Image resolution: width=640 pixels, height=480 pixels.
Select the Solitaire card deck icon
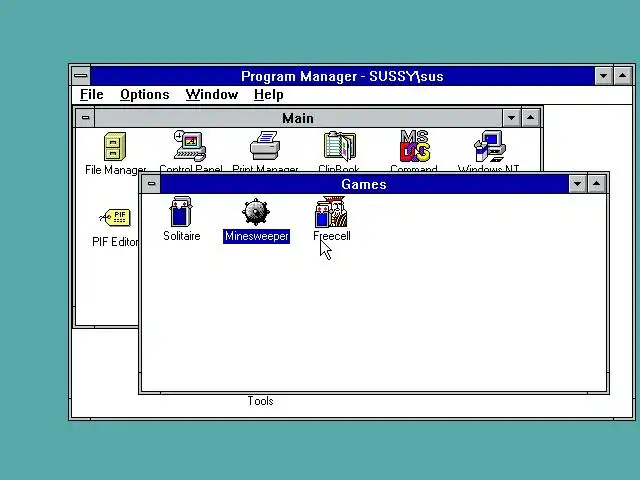point(181,211)
